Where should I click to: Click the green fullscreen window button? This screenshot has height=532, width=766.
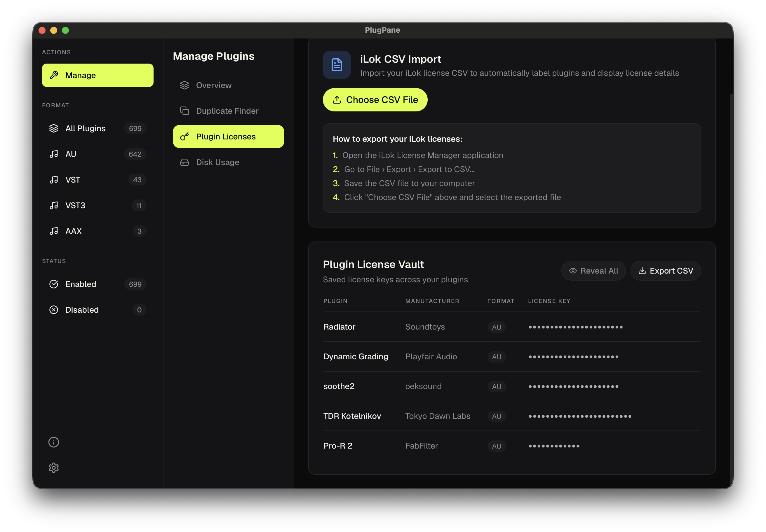coord(65,30)
